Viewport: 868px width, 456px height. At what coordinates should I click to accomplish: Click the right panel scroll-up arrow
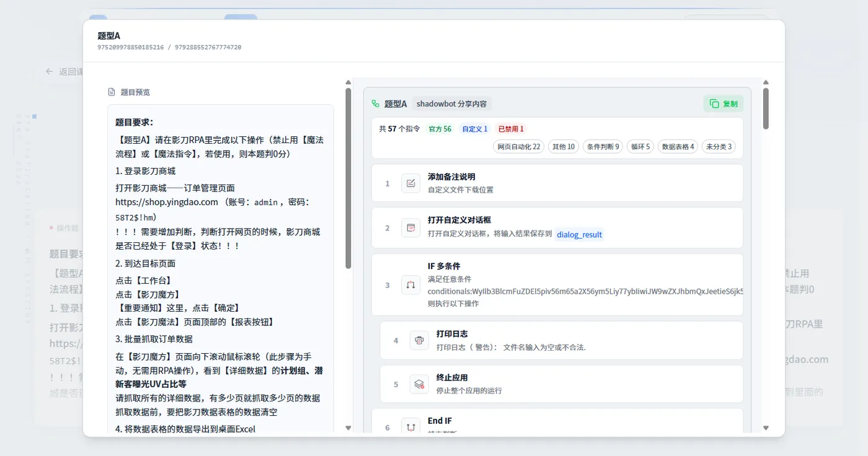(766, 82)
